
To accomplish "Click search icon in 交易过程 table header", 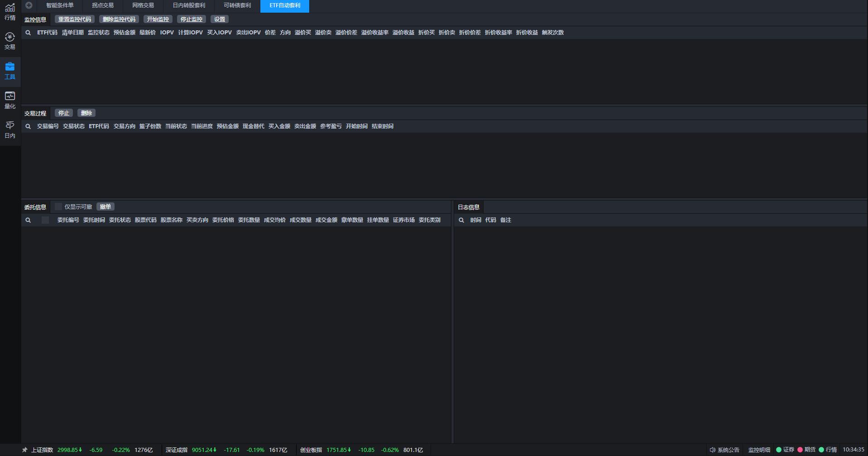I will coord(28,126).
